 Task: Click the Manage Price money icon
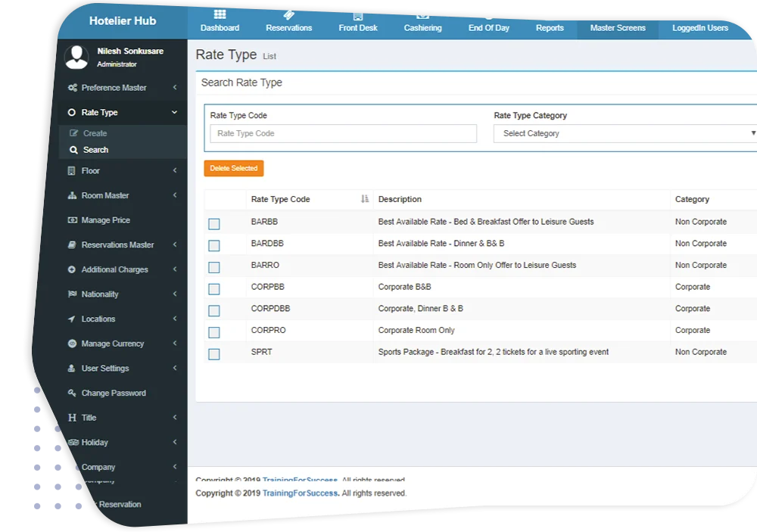click(73, 220)
